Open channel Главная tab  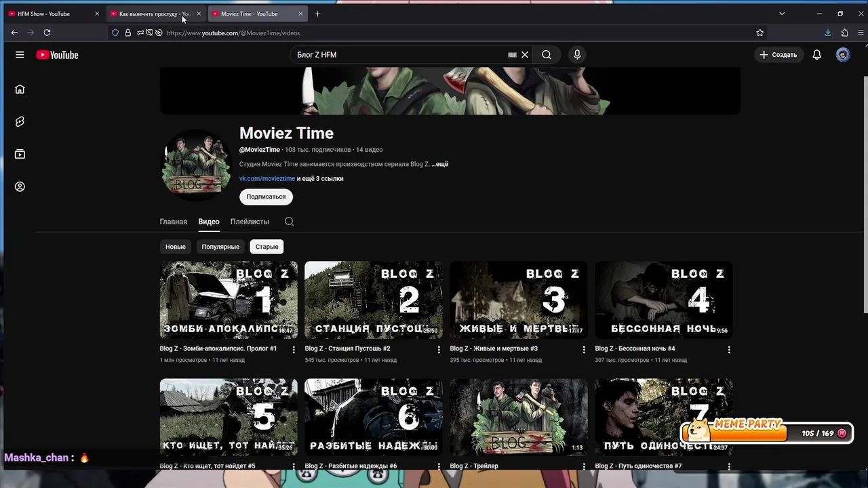click(x=173, y=222)
